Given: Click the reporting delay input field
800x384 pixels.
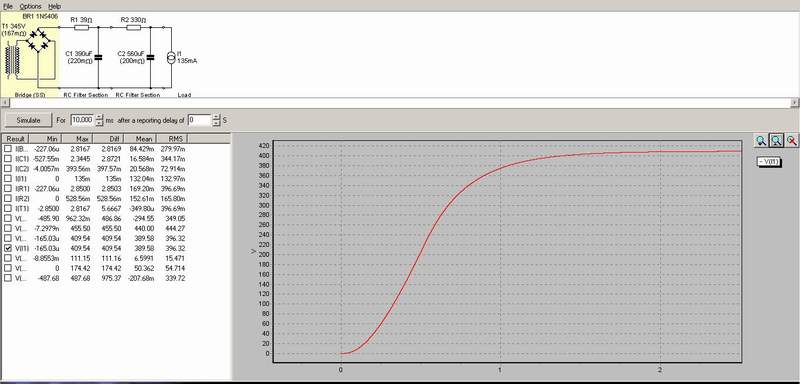Looking at the screenshot, I should [199, 120].
